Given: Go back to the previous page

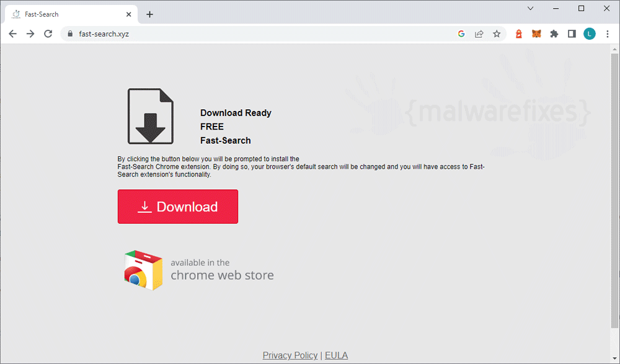Looking at the screenshot, I should point(12,34).
